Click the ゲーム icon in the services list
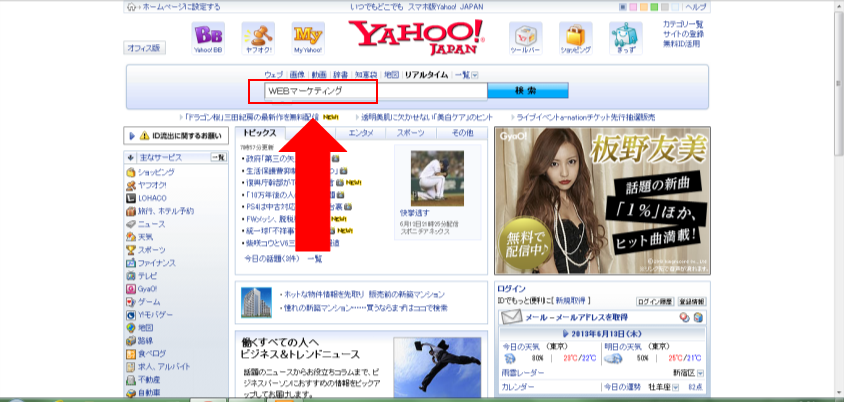Image resolution: width=847 pixels, height=405 pixels. (x=130, y=302)
